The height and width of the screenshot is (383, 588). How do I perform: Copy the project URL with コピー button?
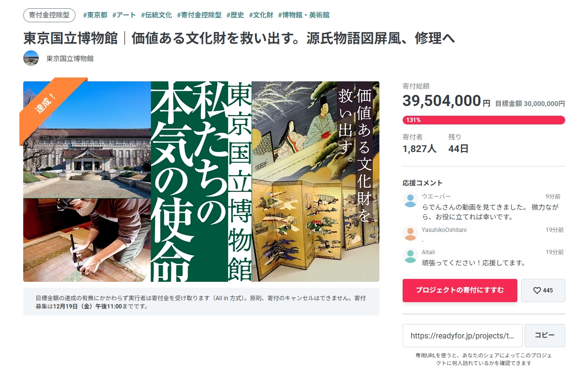tap(545, 336)
